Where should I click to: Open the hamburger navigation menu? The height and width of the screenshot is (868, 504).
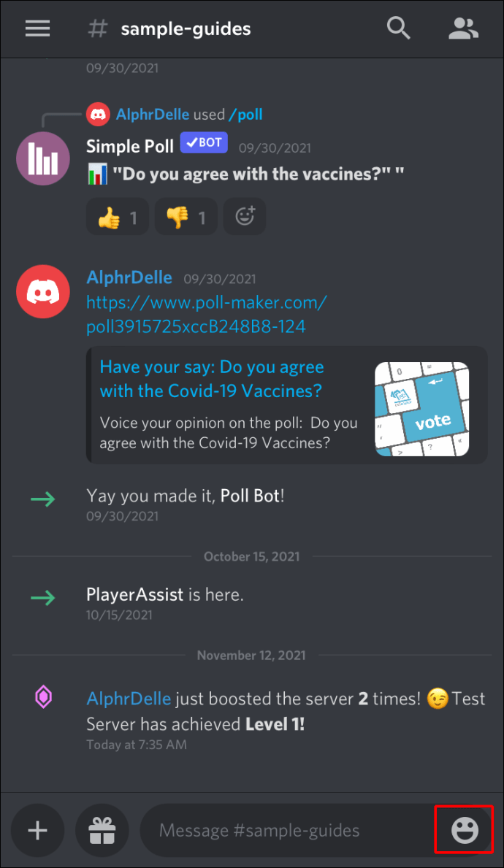(x=38, y=28)
